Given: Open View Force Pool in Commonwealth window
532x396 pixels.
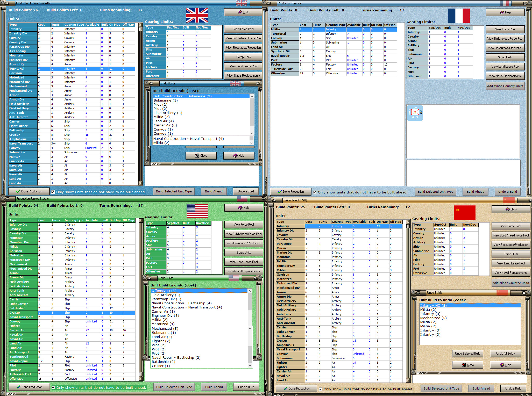Looking at the screenshot, I should click(243, 29).
